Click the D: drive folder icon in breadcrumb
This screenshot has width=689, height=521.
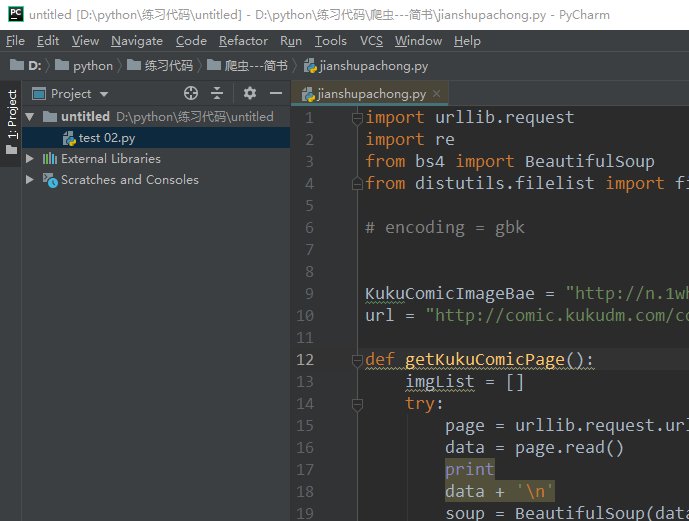click(x=17, y=65)
